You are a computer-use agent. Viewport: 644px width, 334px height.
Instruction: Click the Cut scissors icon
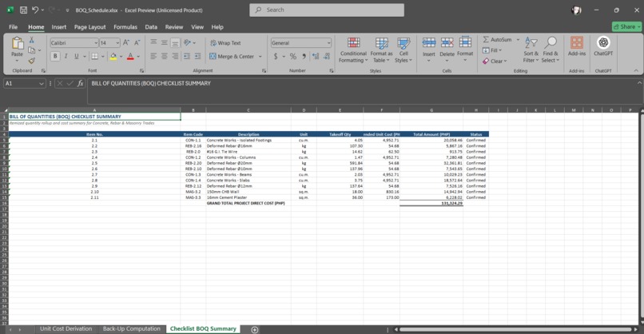[x=32, y=40]
